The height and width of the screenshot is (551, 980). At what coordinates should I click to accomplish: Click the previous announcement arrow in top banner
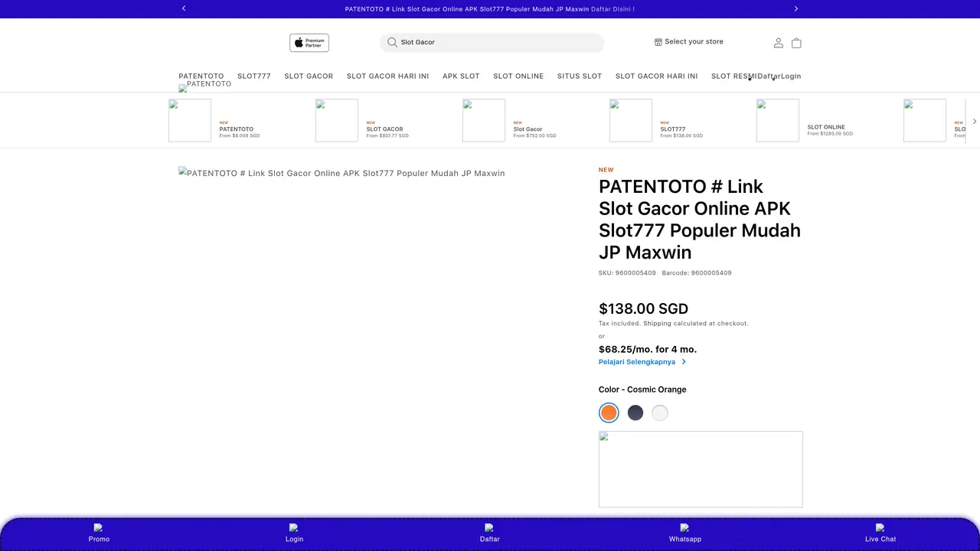(184, 8)
